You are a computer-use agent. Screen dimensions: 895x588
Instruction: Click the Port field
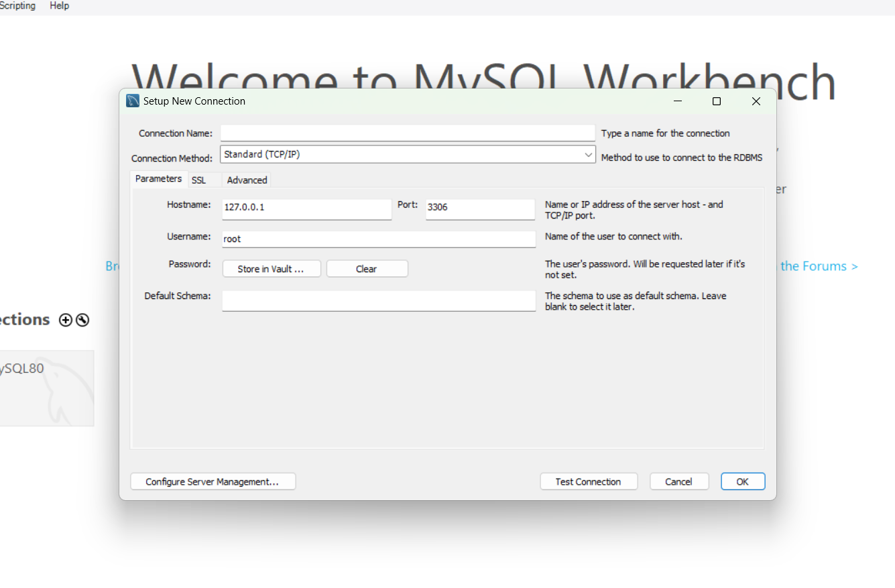tap(480, 209)
